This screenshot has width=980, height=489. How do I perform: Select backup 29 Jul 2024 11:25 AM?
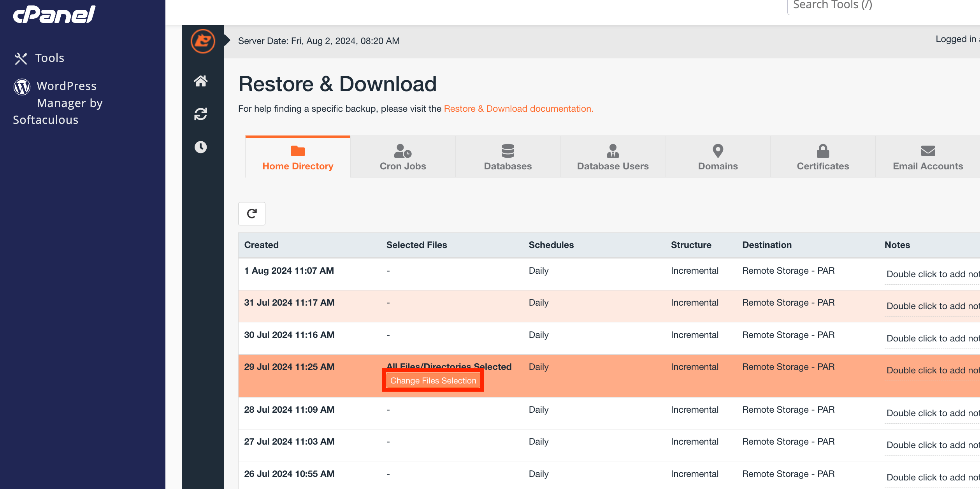click(x=609, y=376)
